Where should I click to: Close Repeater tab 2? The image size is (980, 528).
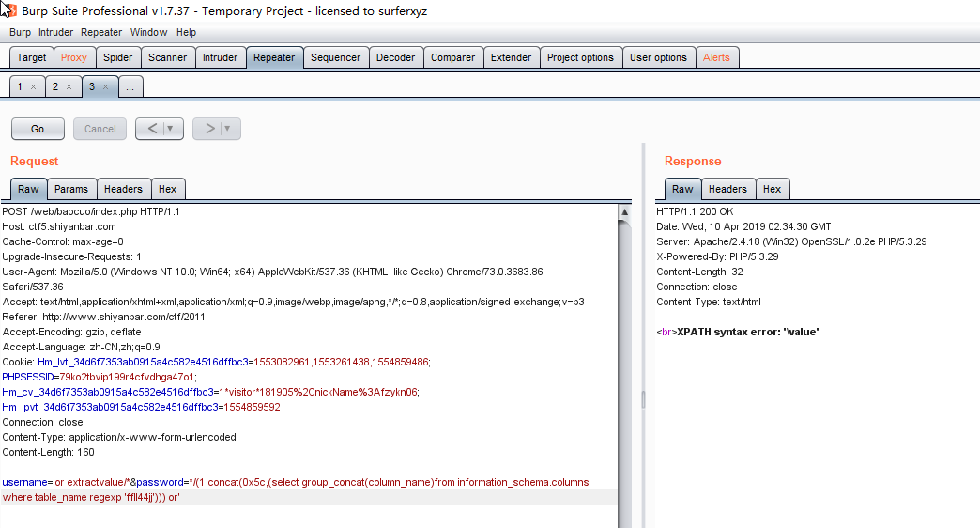tap(69, 87)
